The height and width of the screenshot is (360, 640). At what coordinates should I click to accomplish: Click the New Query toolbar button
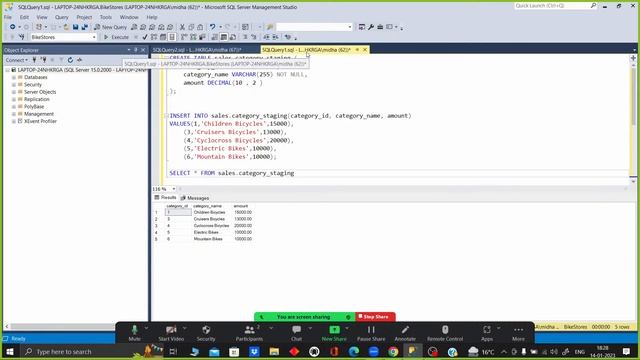pyautogui.click(x=110, y=27)
